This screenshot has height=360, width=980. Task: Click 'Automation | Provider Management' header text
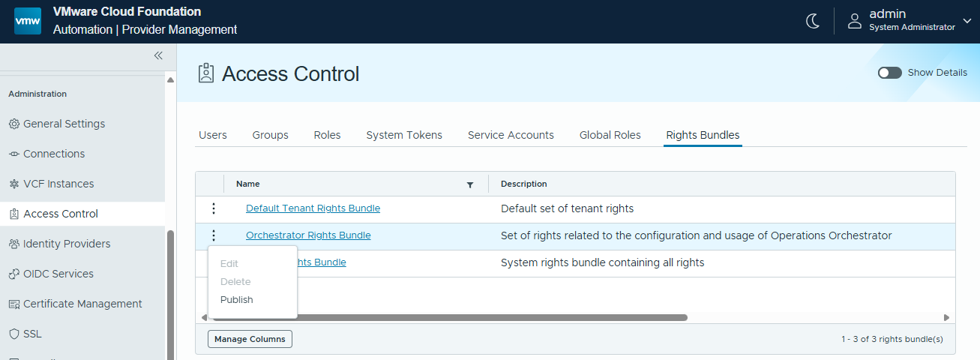point(145,30)
